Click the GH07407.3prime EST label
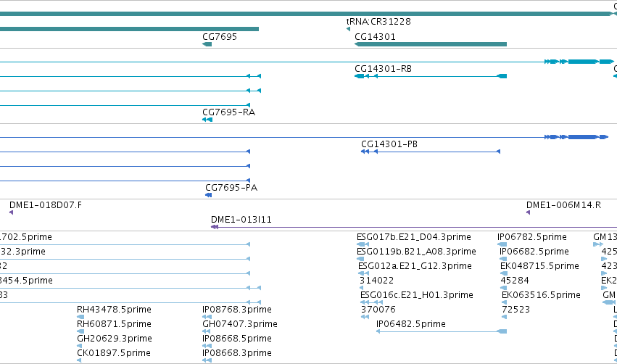The width and height of the screenshot is (617, 364). [240, 324]
